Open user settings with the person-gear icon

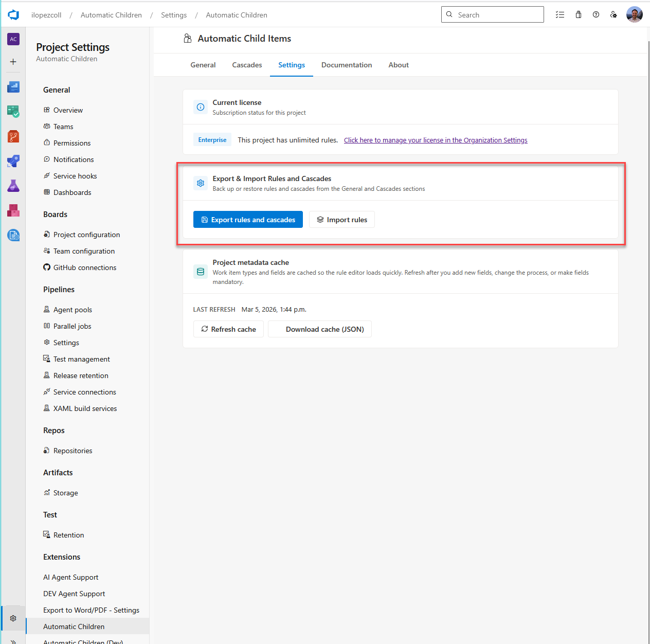(x=613, y=14)
